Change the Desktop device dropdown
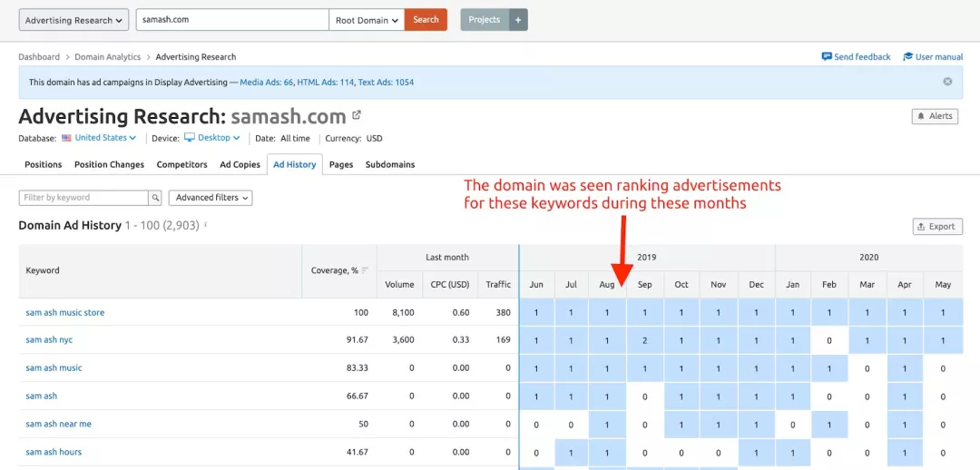 [x=211, y=138]
